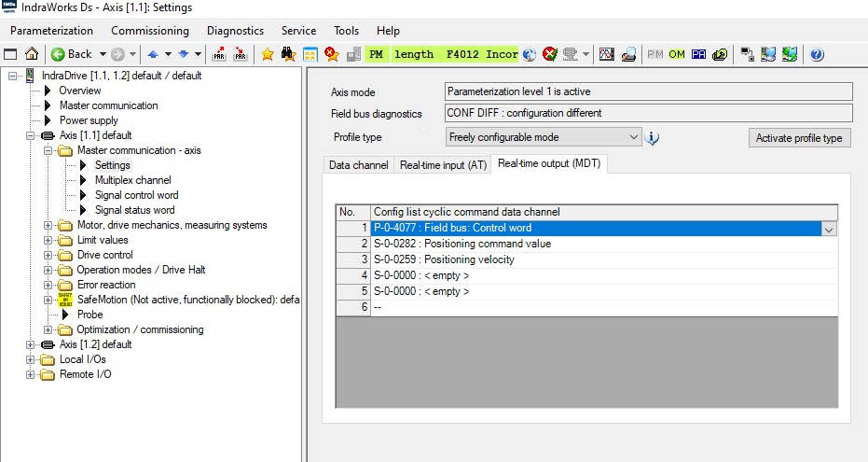Click the Home icon in the toolbar
Screen dimensions: 868x462
pyautogui.click(x=32, y=54)
